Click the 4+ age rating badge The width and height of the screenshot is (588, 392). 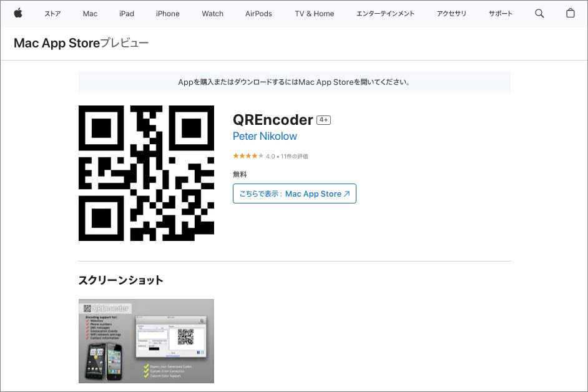[323, 119]
